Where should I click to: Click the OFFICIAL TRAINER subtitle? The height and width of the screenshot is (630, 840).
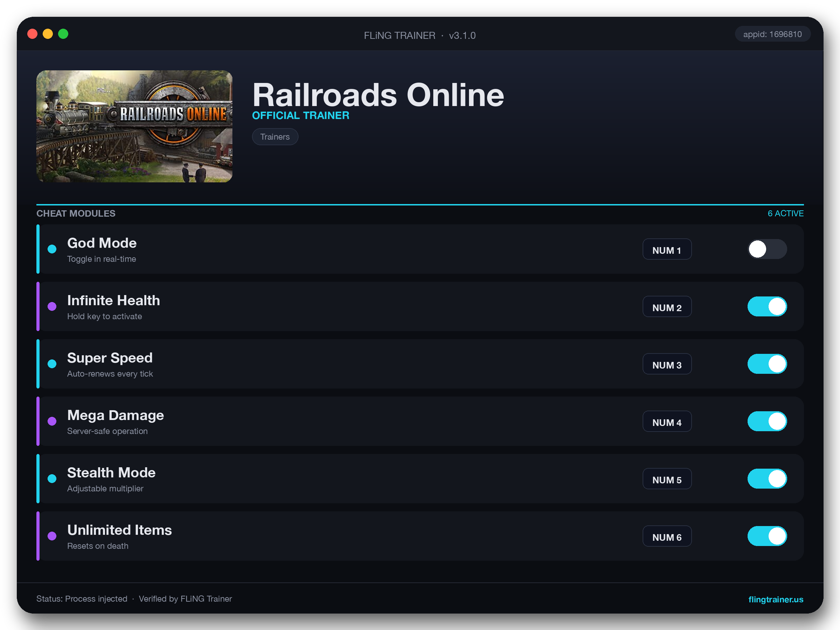tap(301, 115)
